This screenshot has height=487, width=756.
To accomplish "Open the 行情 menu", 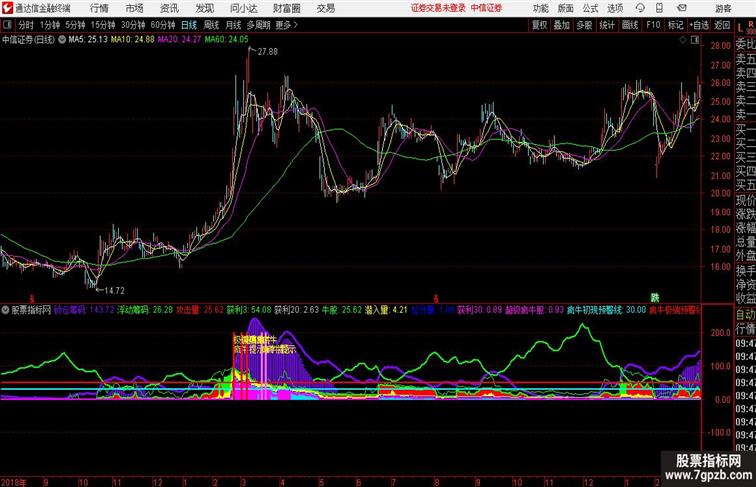I will [99, 8].
